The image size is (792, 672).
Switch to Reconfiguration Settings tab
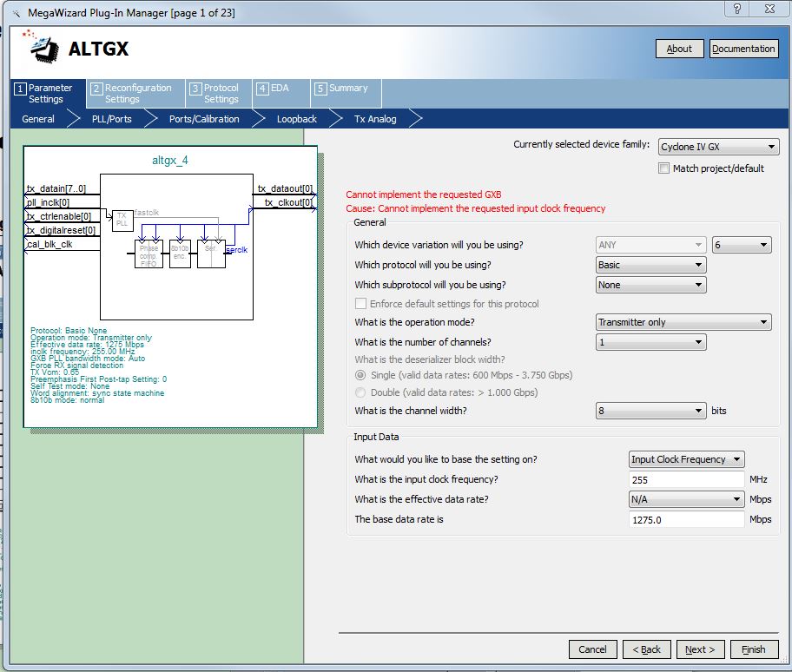135,94
